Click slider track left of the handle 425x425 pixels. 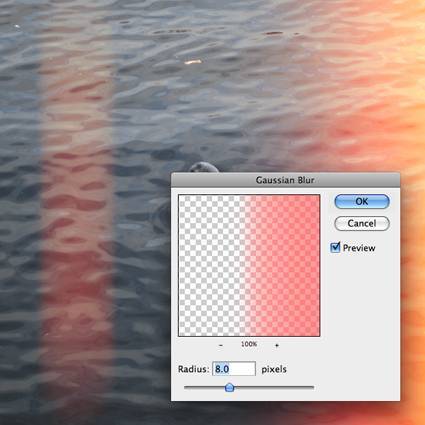[x=204, y=387]
